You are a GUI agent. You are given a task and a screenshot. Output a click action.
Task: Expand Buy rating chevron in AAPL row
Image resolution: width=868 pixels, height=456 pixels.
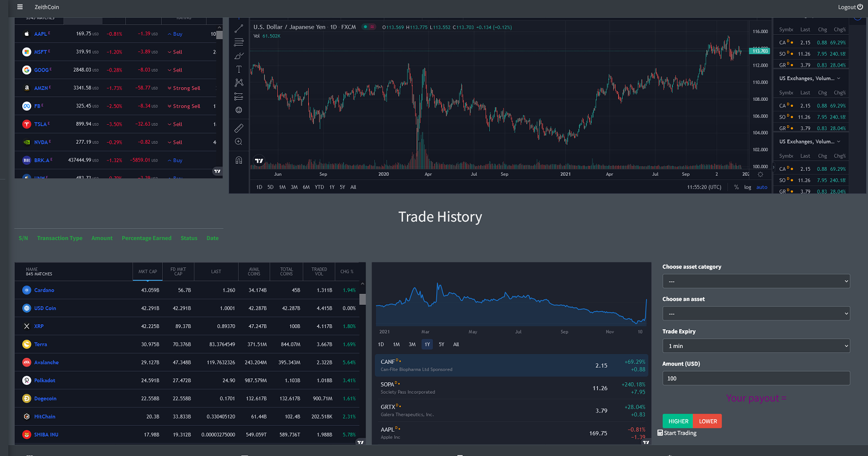[x=170, y=34]
